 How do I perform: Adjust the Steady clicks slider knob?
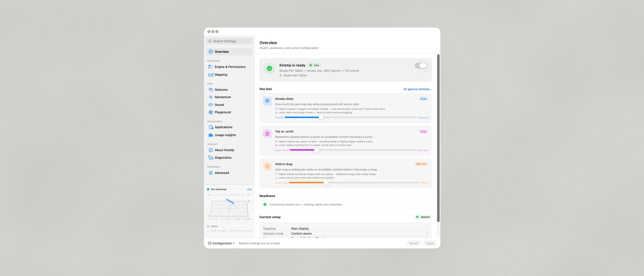[x=321, y=117]
